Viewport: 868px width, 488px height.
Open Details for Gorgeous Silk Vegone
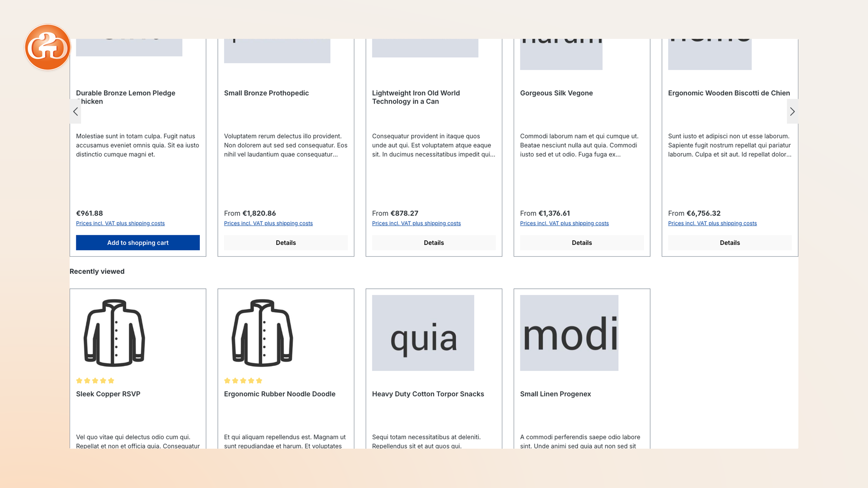point(582,243)
